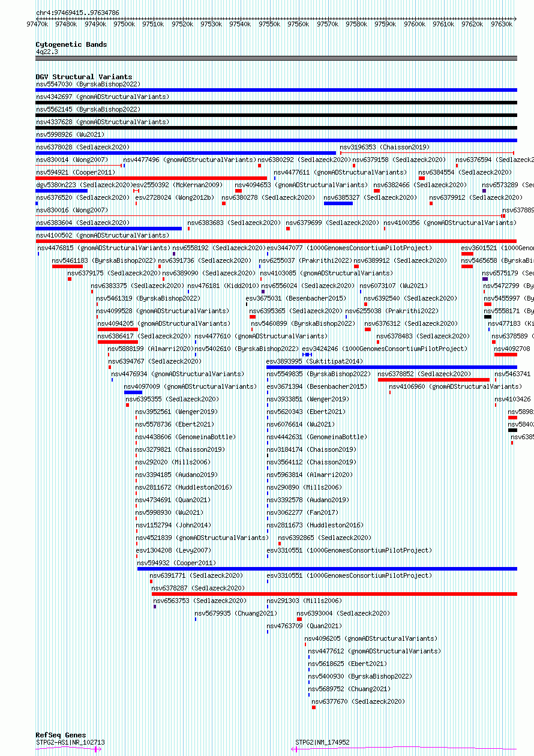Image resolution: width=534 pixels, height=756 pixels.
Task: Select the blue bar under nsv5547030
Action: coord(276,90)
